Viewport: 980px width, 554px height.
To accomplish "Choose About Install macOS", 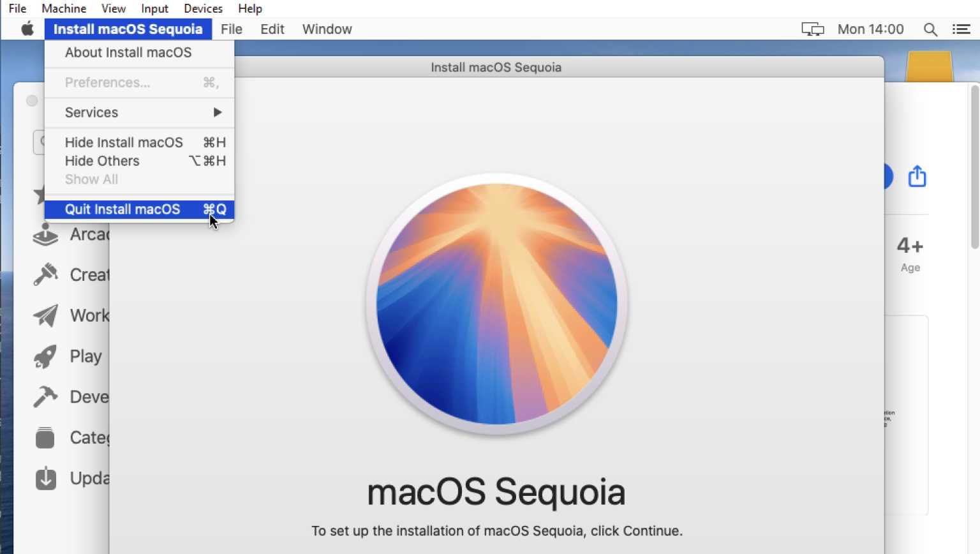I will click(x=128, y=52).
